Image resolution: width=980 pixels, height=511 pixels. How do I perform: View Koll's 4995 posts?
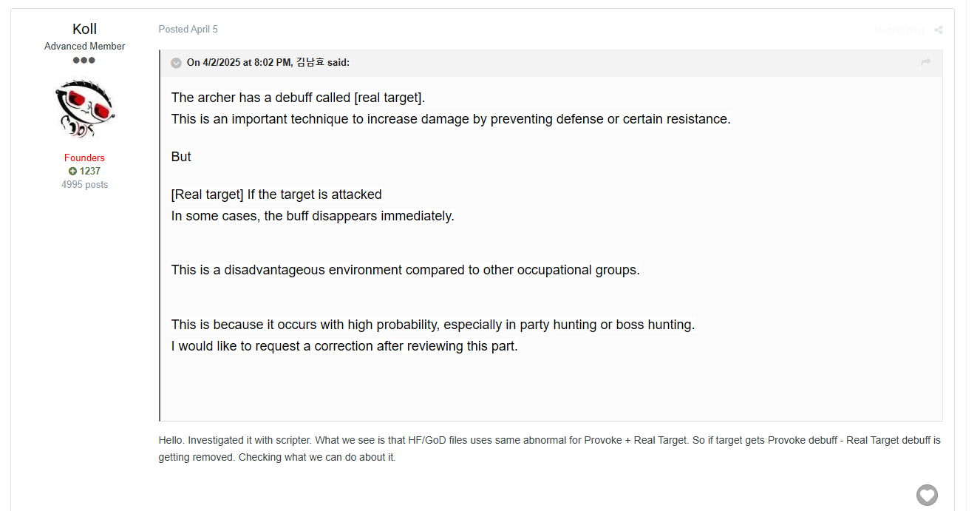(x=84, y=185)
